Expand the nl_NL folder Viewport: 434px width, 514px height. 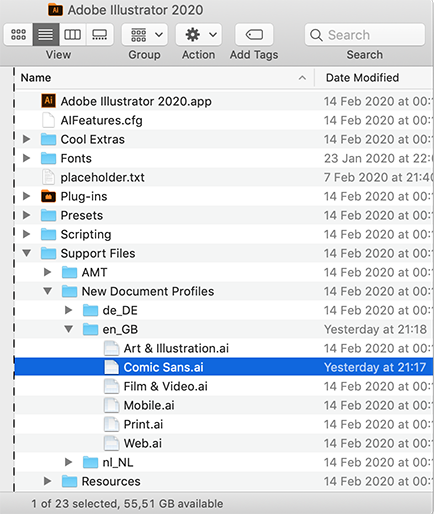coord(68,462)
